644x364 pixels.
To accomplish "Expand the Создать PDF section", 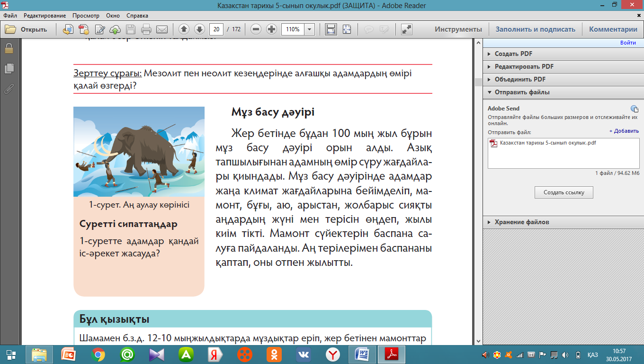I will click(x=513, y=54).
